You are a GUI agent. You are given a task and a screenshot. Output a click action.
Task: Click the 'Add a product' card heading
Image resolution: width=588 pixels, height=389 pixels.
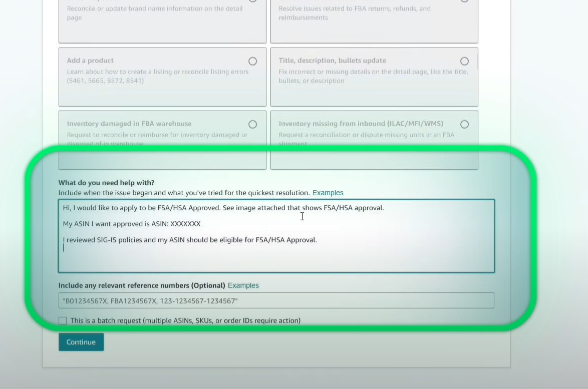[90, 61]
